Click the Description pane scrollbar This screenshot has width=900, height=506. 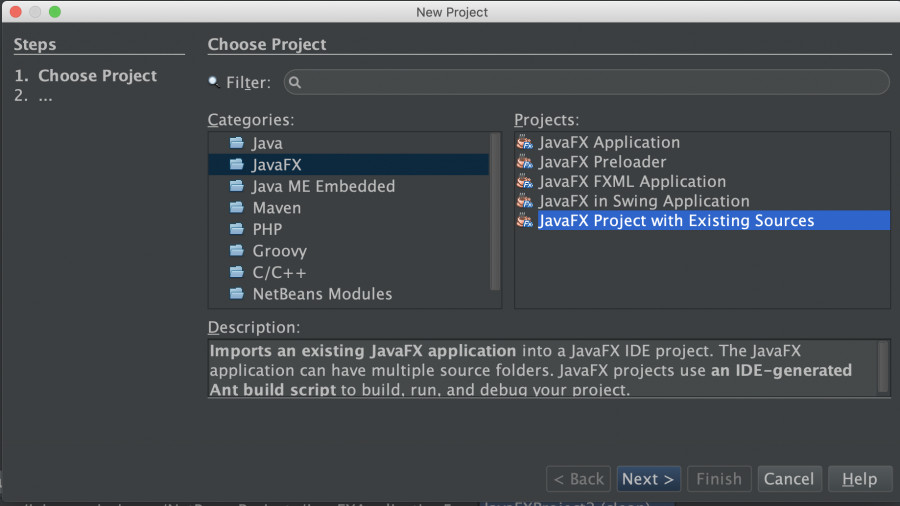tap(883, 367)
